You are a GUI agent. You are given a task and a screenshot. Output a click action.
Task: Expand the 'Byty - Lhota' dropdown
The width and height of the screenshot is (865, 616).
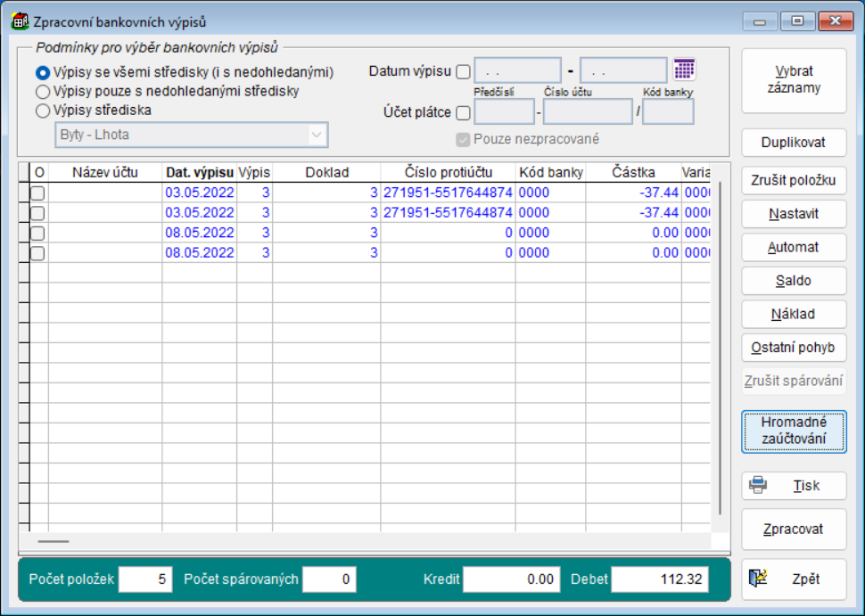(316, 136)
